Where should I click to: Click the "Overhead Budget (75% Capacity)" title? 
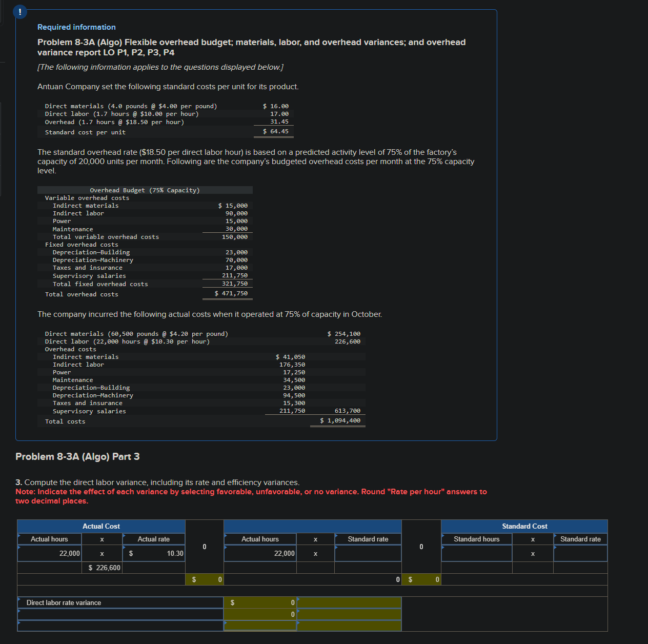tap(145, 190)
